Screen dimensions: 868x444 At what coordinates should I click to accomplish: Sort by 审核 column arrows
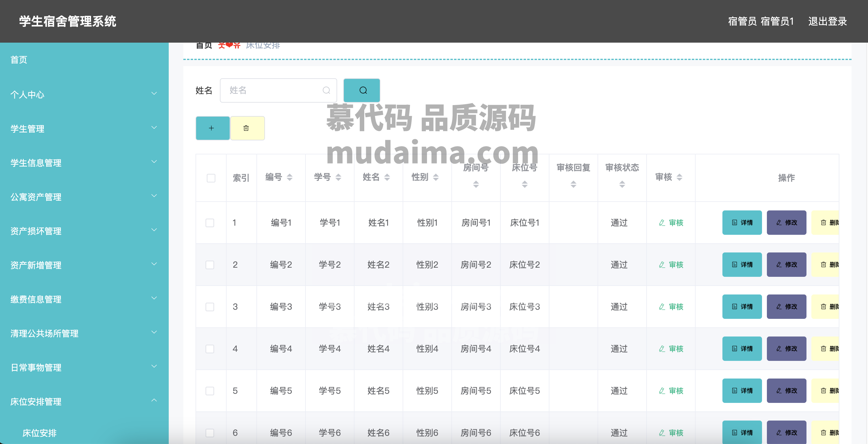679,177
